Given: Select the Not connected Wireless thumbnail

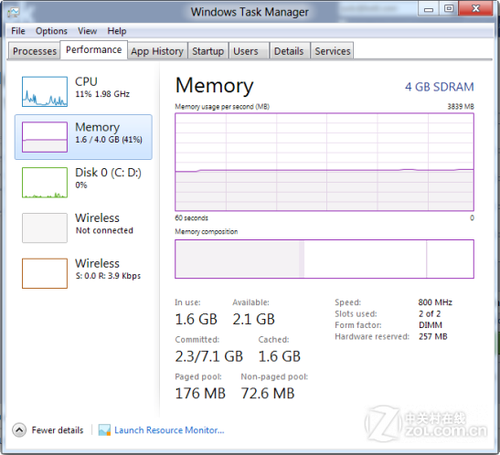Looking at the screenshot, I should (x=45, y=228).
